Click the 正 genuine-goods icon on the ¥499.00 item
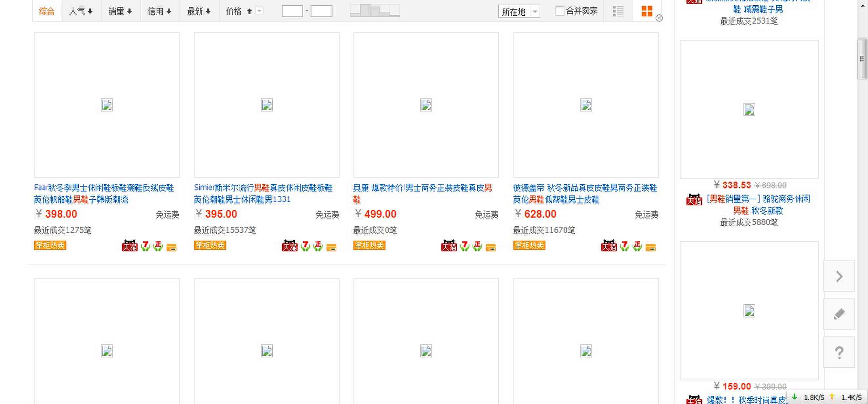This screenshot has width=868, height=404. click(478, 246)
